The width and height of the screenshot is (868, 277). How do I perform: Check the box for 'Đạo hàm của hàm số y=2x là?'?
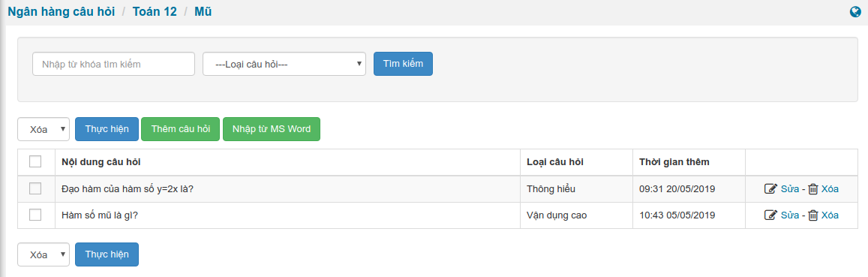point(35,189)
